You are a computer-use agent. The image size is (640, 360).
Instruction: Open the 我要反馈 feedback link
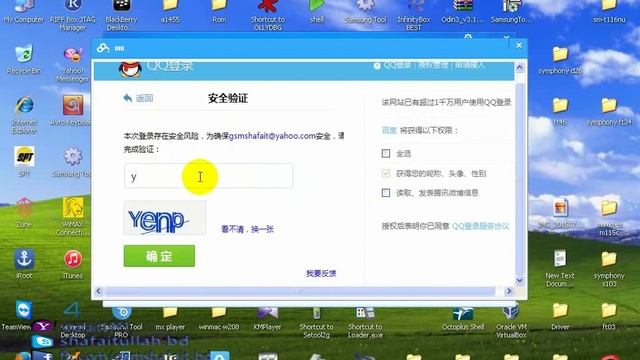tap(321, 273)
